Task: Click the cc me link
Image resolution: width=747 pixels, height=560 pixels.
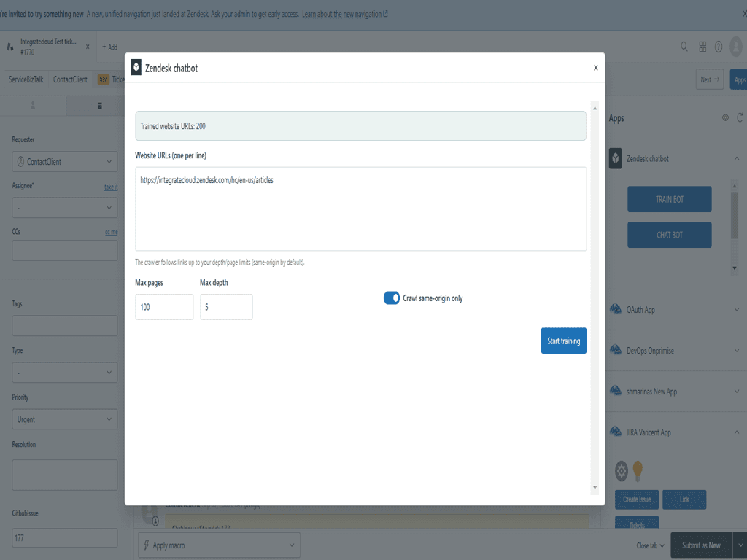Action: click(x=112, y=233)
